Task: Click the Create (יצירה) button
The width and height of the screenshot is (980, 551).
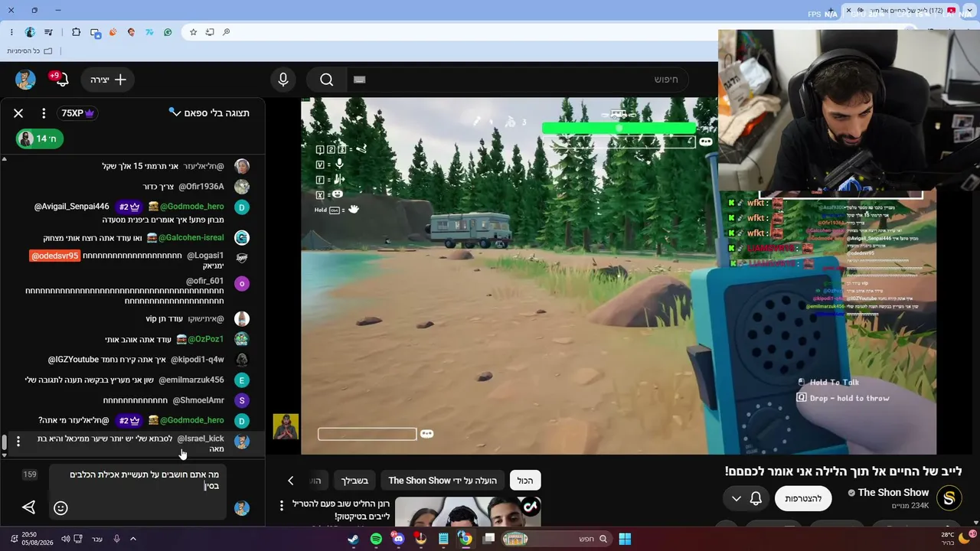Action: coord(108,80)
